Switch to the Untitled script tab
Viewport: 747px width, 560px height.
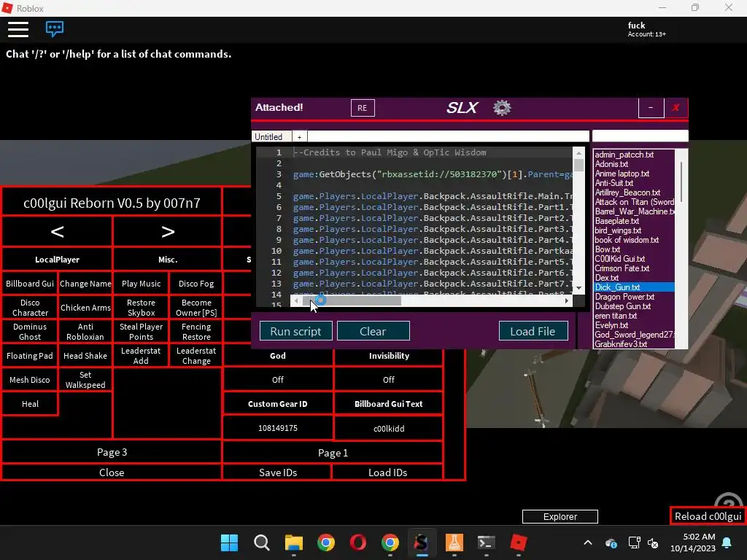click(x=271, y=136)
